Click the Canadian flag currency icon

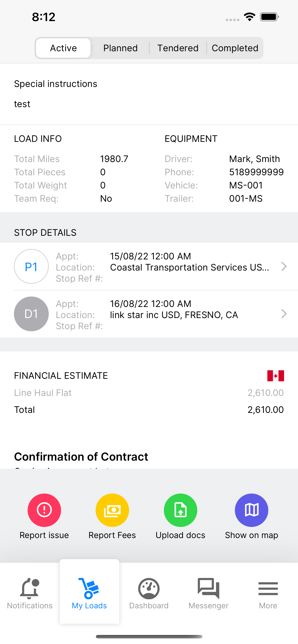point(275,376)
